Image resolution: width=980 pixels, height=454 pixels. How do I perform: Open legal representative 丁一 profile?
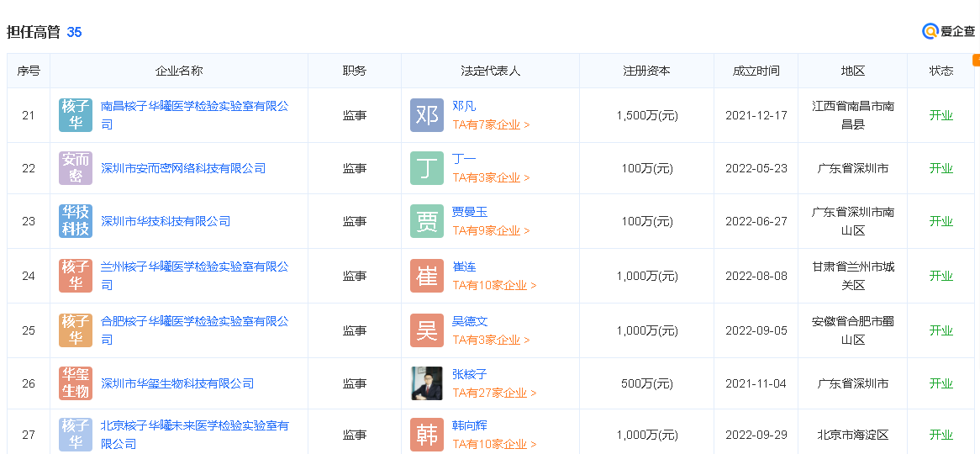click(464, 160)
